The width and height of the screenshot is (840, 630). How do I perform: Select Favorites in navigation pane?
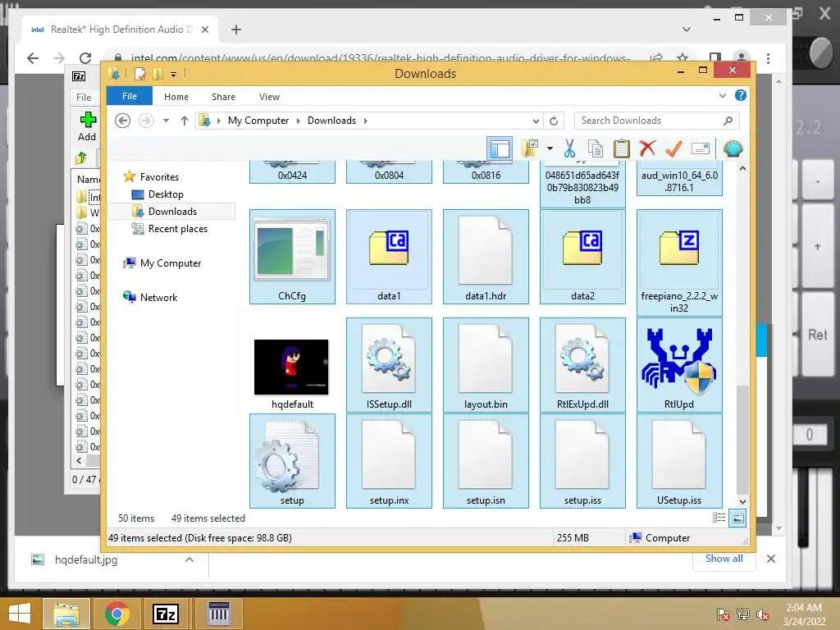[x=159, y=177]
